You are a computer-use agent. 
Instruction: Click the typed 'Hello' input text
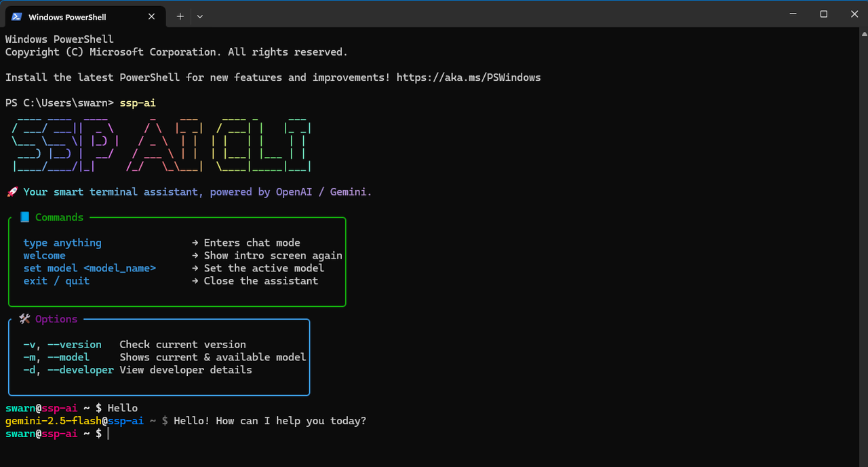(123, 408)
